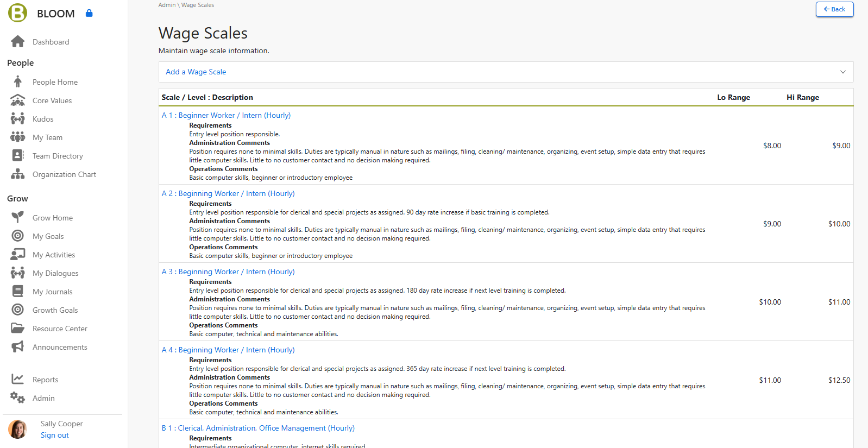This screenshot has height=448, width=868.
Task: Expand the Add a Wage Scale panel
Action: tap(196, 72)
